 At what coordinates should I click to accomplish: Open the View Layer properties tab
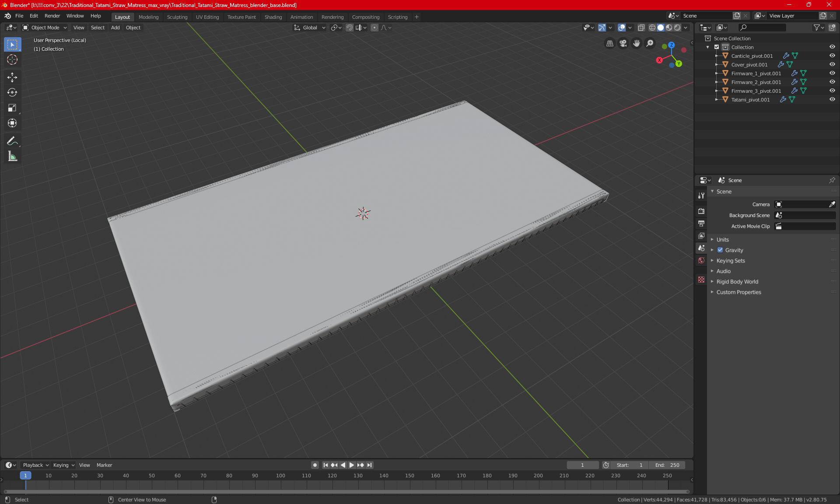701,236
